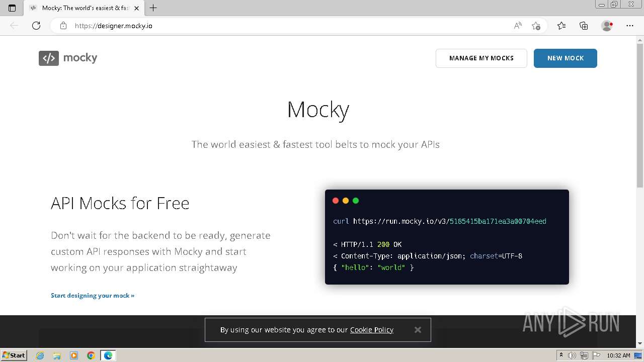The image size is (644, 362).
Task: Click the mocky brand name text
Action: [80, 58]
